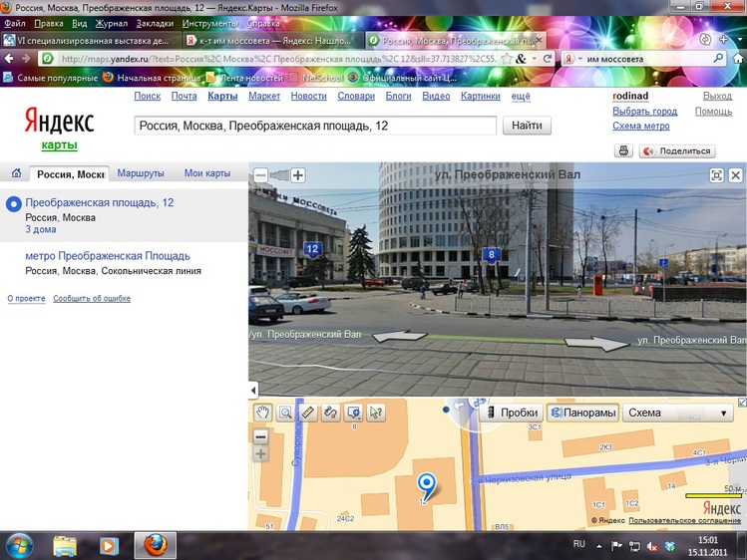Click the Firefox URL address bar

(278, 59)
